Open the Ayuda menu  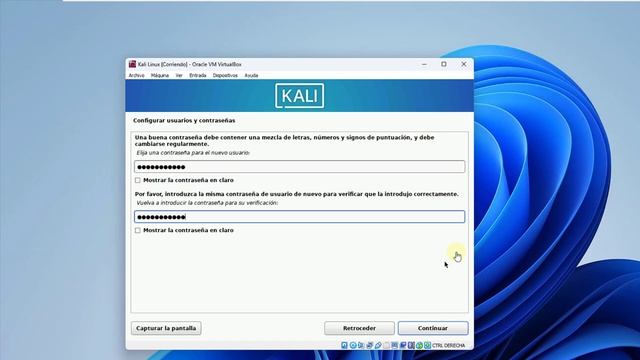click(251, 76)
